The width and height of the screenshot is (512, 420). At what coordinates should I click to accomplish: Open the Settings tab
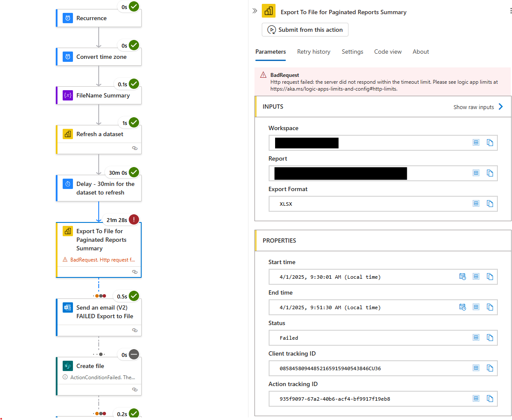tap(352, 52)
